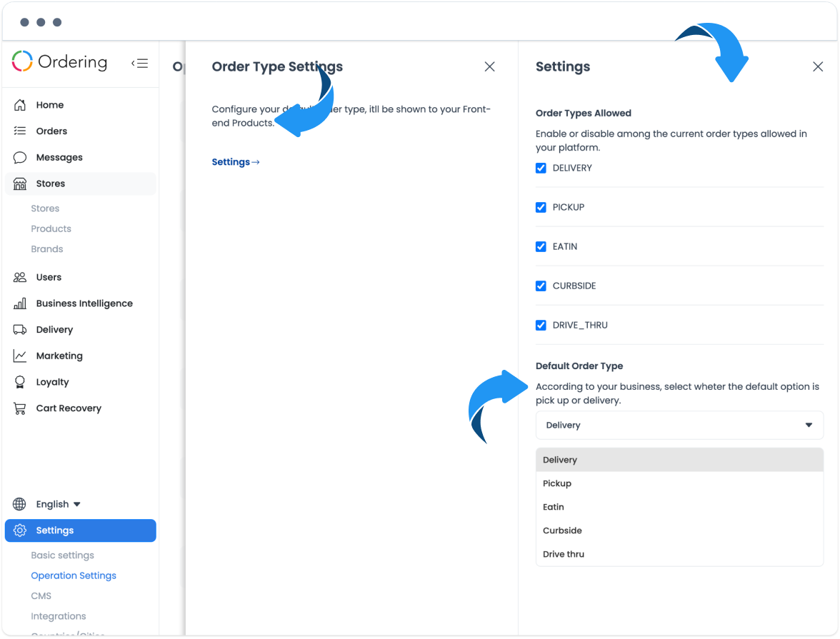
Task: Collapse the Stores menu section
Action: coord(80,183)
